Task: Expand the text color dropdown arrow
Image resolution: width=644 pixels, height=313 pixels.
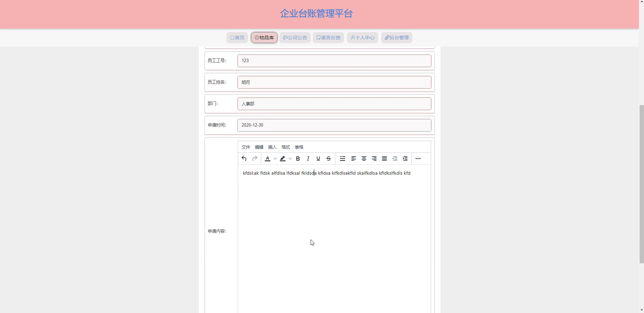Action: point(275,159)
